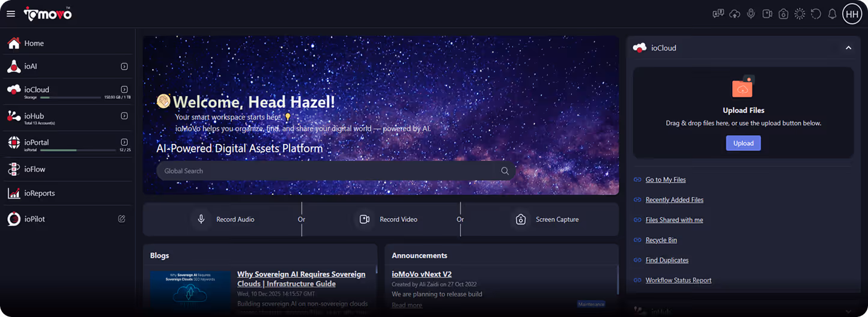
Task: Open the ioMoVo vNext V2 announcement
Action: click(422, 274)
